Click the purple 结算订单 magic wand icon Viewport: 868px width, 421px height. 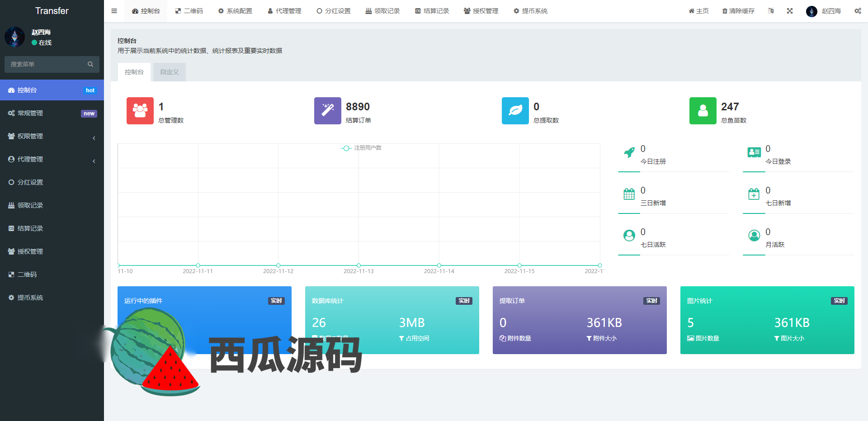(x=327, y=111)
